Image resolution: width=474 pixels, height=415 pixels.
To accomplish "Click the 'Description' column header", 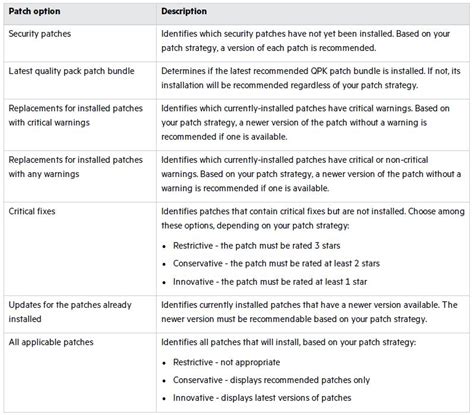I will pos(184,11).
